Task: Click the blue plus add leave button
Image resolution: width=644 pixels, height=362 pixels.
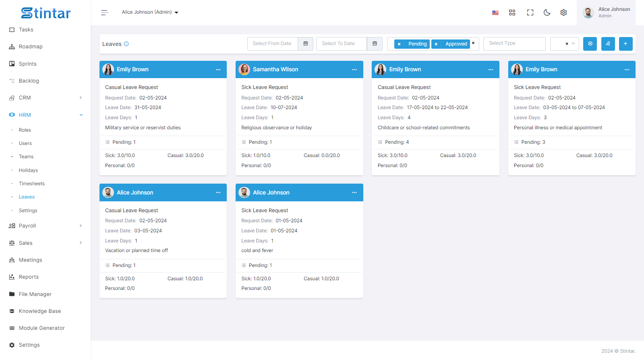Action: pos(625,43)
